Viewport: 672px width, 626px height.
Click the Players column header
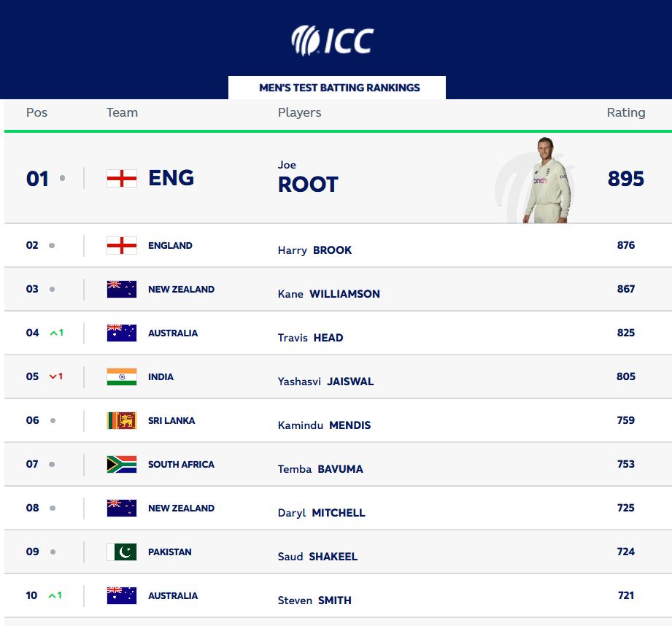coord(299,112)
